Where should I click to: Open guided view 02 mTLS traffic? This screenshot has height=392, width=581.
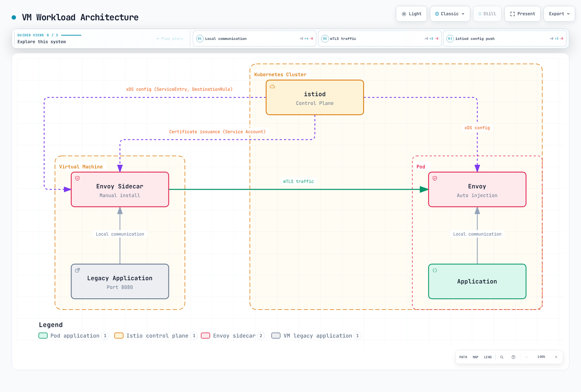click(380, 38)
